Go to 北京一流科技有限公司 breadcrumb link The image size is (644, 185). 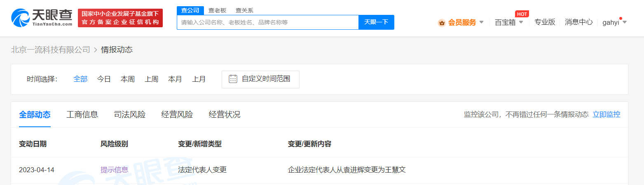(x=50, y=50)
